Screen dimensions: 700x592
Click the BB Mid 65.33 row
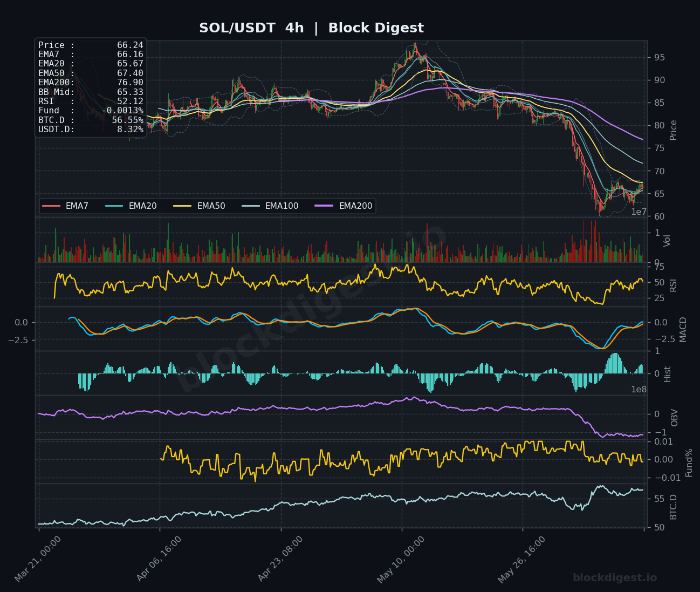pyautogui.click(x=91, y=92)
